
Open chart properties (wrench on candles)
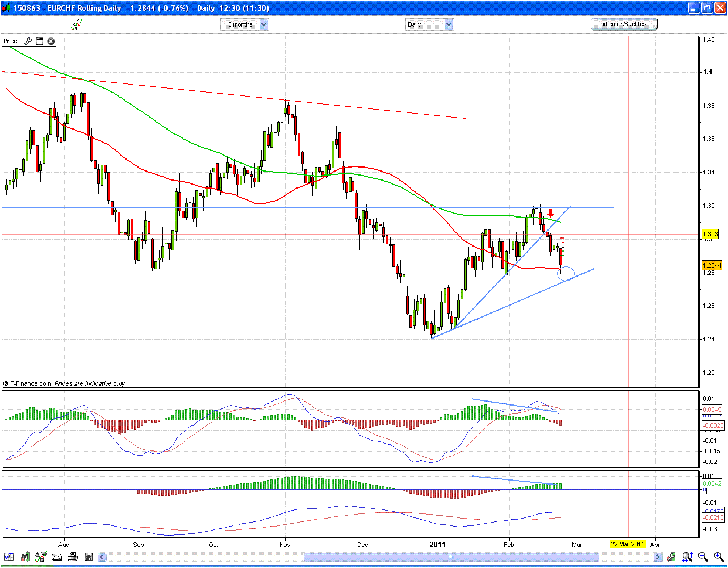[x=672, y=557]
